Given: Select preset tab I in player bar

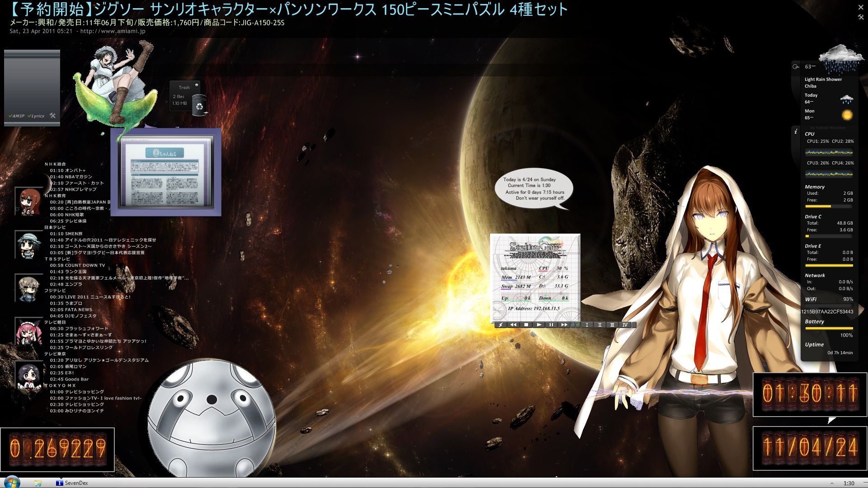Looking at the screenshot, I should click(587, 325).
